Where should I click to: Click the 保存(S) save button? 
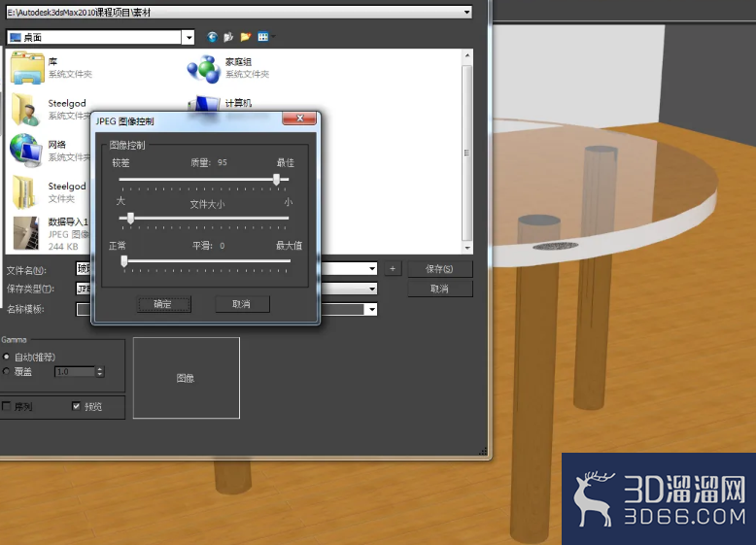coord(440,269)
